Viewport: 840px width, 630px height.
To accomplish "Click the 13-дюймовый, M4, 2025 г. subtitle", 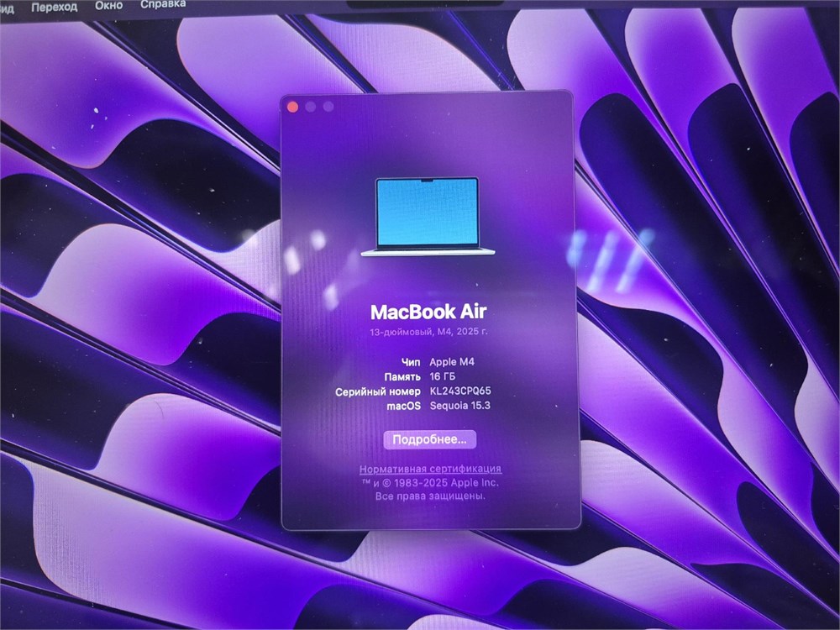I will (x=428, y=333).
